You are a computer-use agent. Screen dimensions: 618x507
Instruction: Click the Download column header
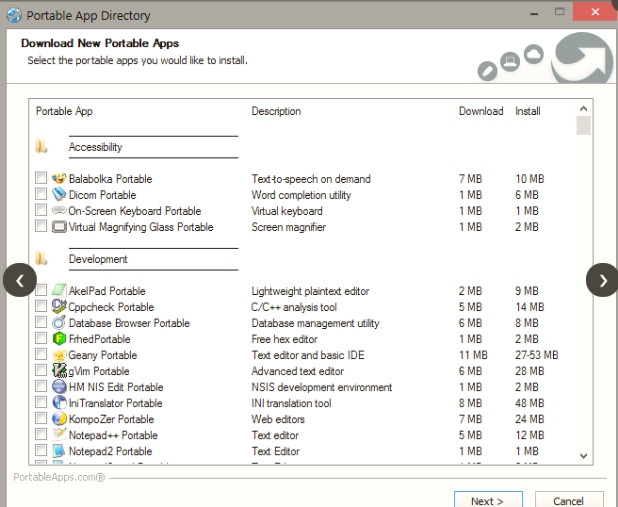click(481, 111)
